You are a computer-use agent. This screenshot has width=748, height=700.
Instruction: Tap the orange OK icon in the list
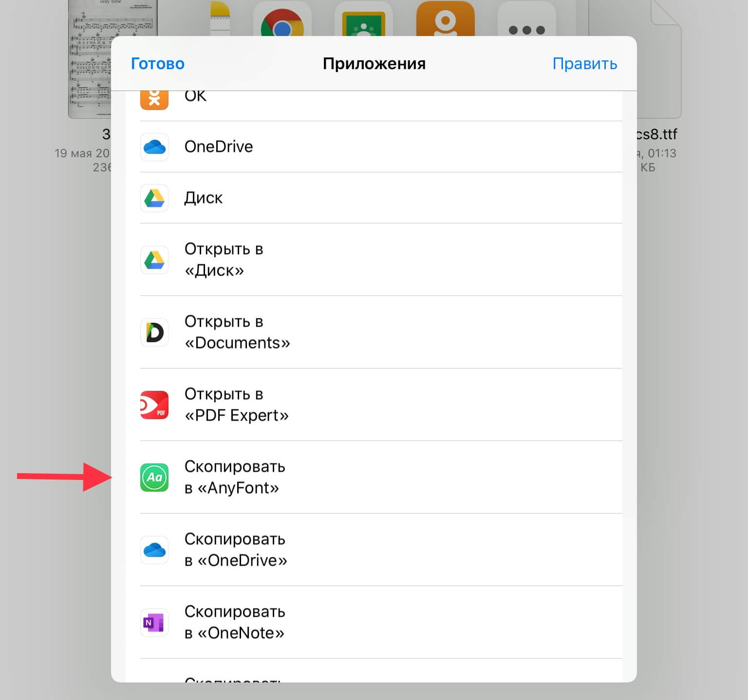[x=154, y=100]
